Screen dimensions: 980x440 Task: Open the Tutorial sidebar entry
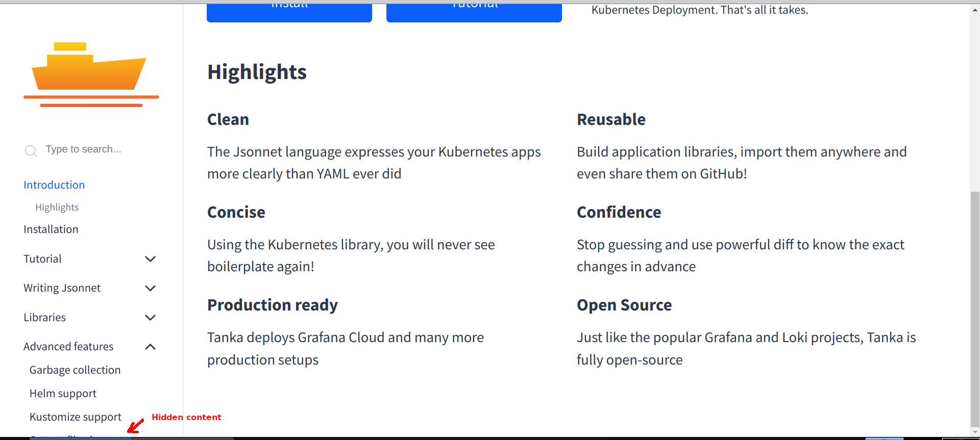(x=42, y=259)
